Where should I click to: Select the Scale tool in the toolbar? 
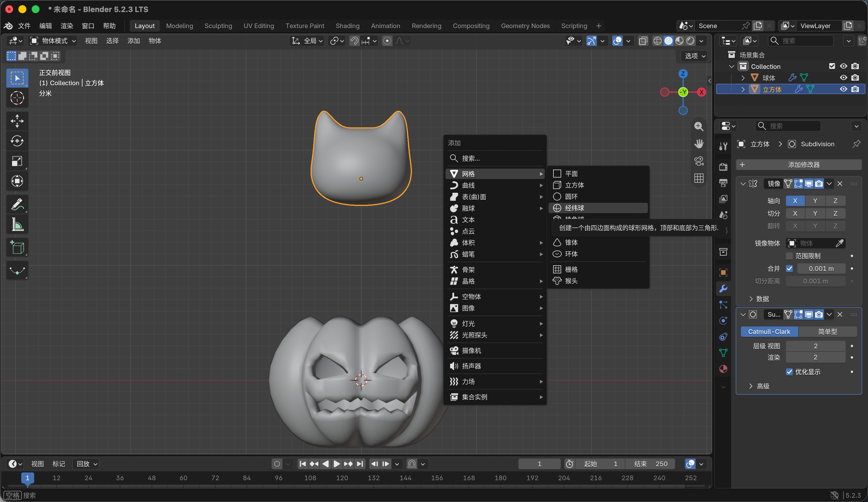pyautogui.click(x=17, y=161)
